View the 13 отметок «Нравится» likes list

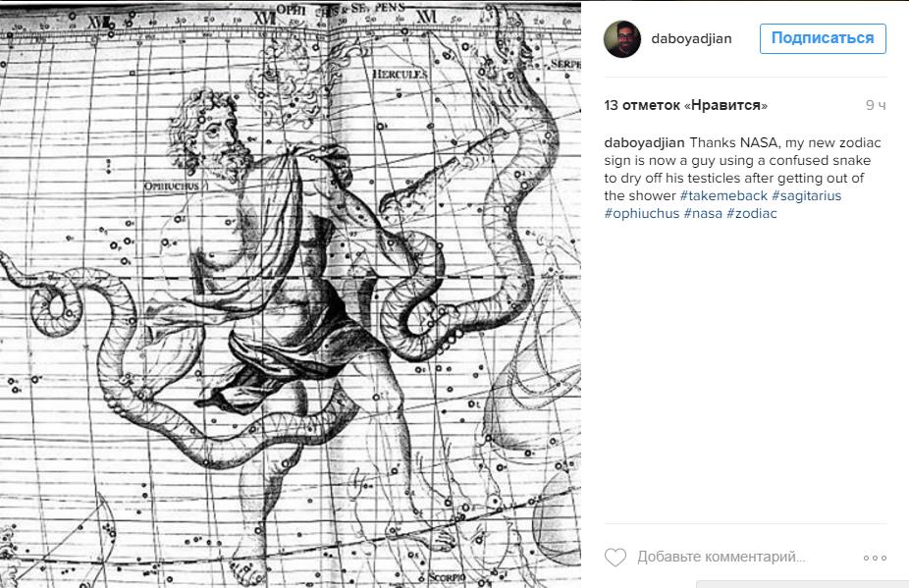point(686,105)
